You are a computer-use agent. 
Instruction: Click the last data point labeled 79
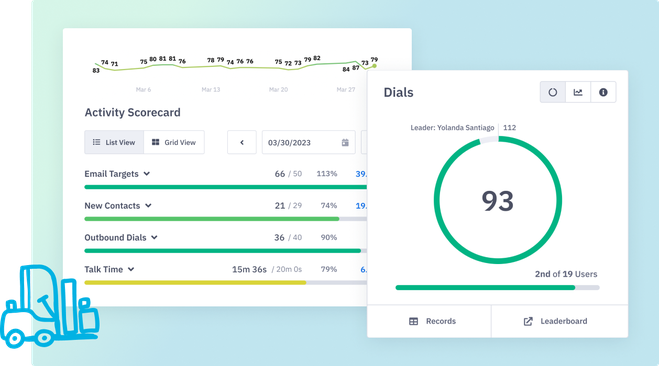(x=374, y=66)
